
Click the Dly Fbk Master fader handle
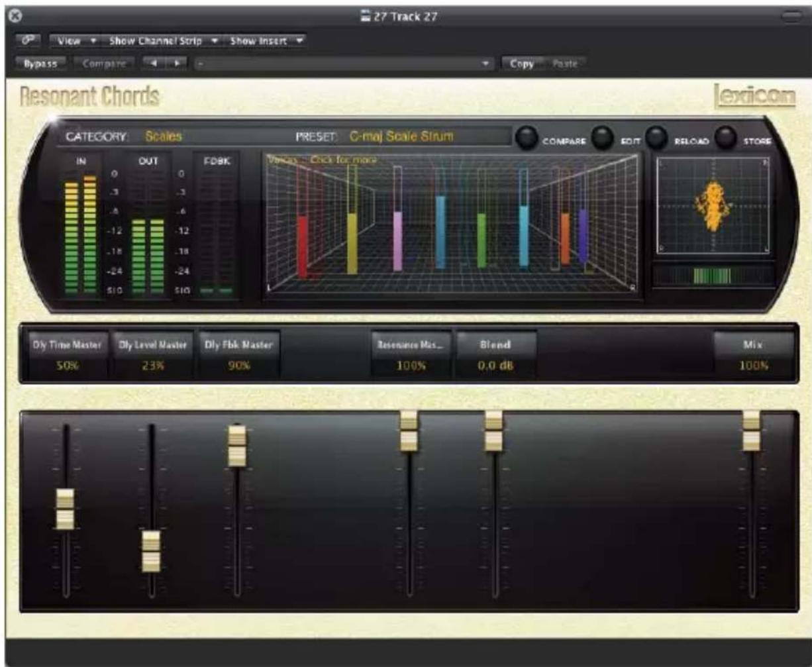click(237, 444)
